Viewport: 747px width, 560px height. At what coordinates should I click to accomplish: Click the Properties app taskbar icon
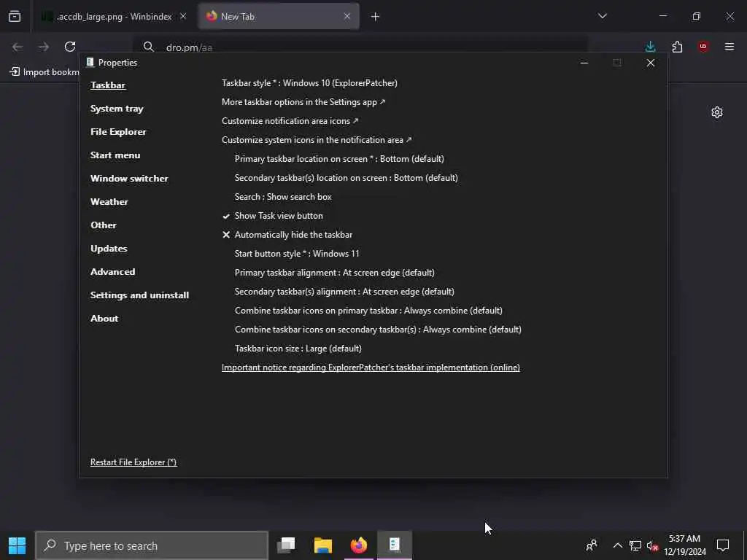pyautogui.click(x=395, y=545)
